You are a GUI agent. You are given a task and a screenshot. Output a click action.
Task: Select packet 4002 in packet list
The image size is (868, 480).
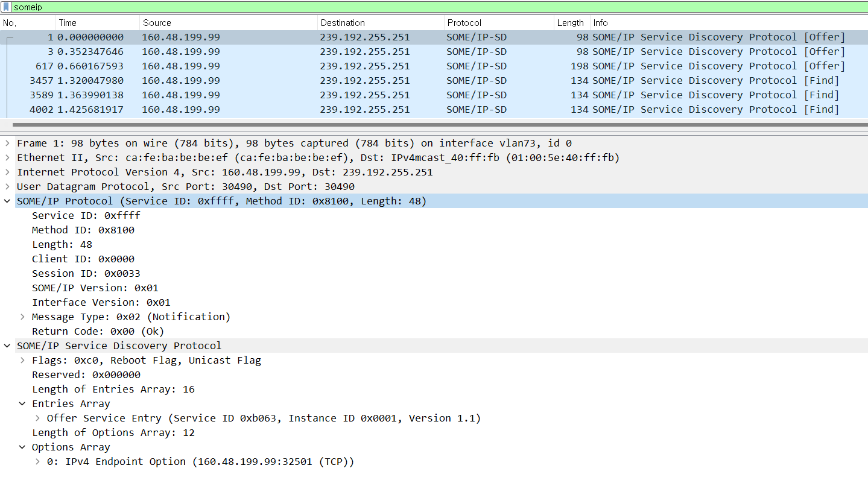(434, 110)
